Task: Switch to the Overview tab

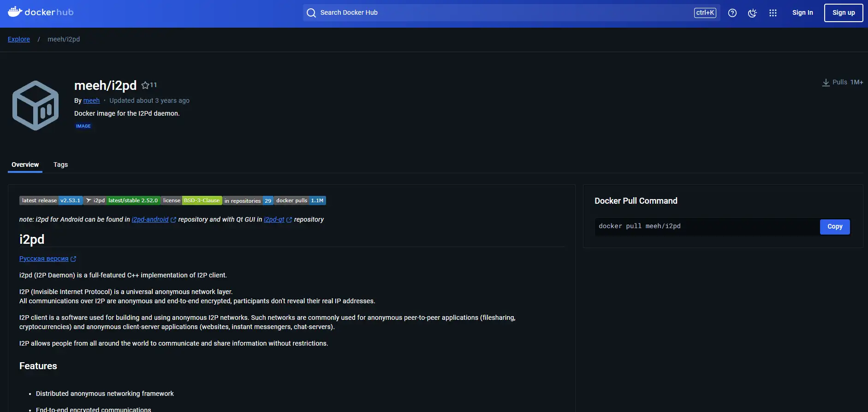Action: [x=25, y=165]
